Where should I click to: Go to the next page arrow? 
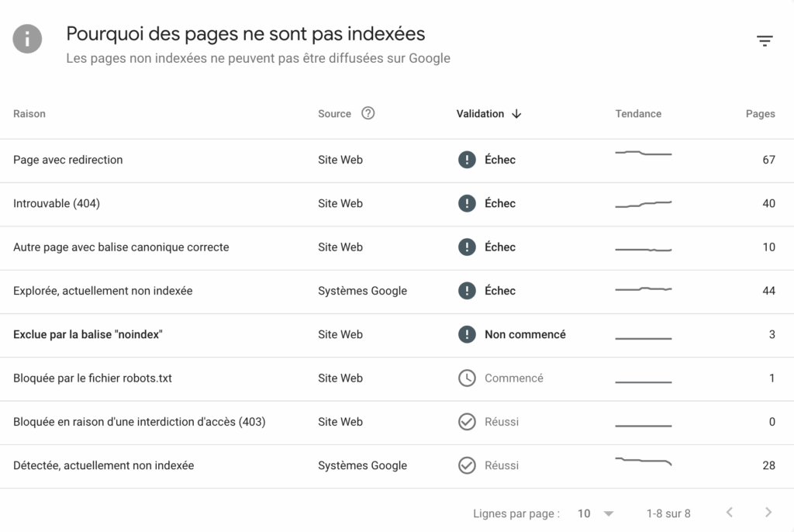(x=768, y=513)
